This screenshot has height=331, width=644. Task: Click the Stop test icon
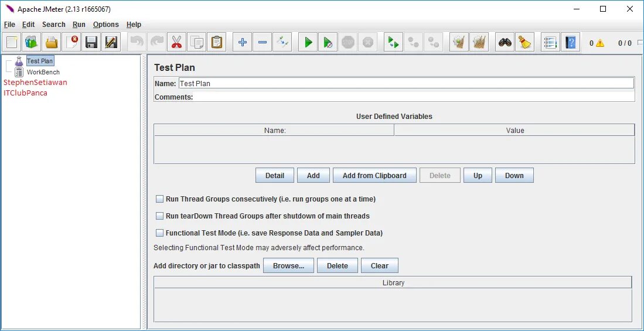[x=348, y=42]
